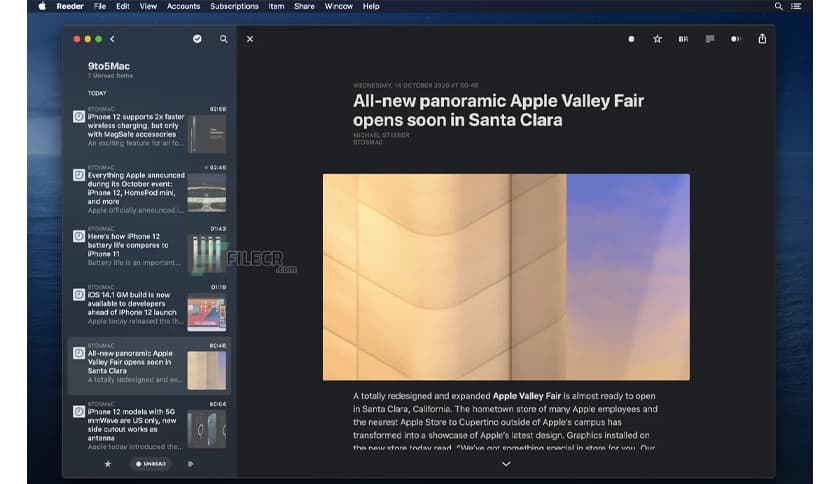The image size is (836, 484).
Task: Click the back chevron in sidebar header
Action: [x=112, y=39]
